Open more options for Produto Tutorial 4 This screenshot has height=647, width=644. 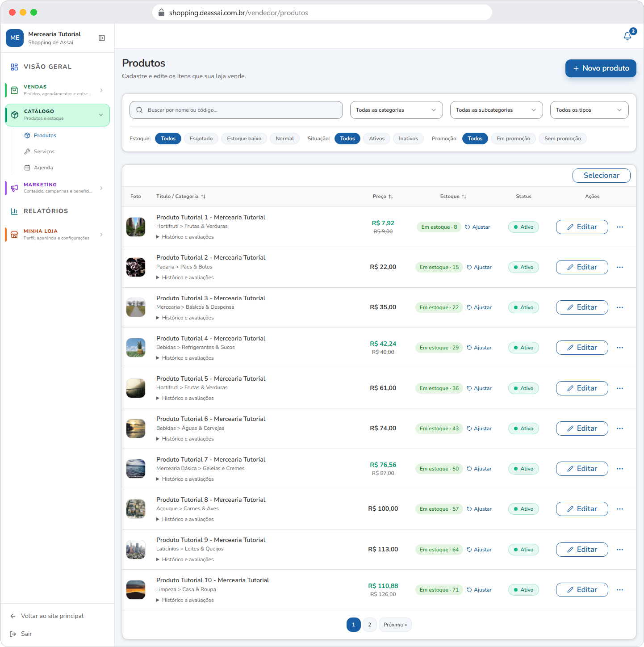pyautogui.click(x=620, y=348)
